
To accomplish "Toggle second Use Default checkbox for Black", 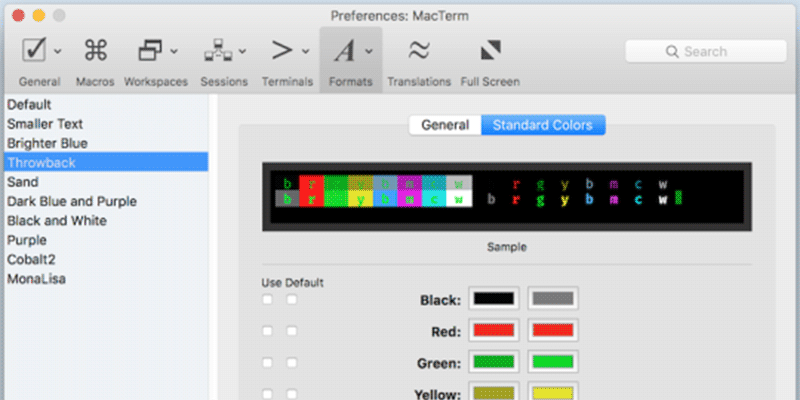I will (291, 299).
